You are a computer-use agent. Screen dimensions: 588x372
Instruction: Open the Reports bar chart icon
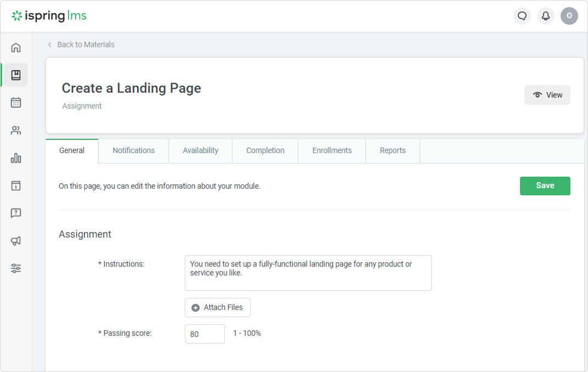pos(16,158)
